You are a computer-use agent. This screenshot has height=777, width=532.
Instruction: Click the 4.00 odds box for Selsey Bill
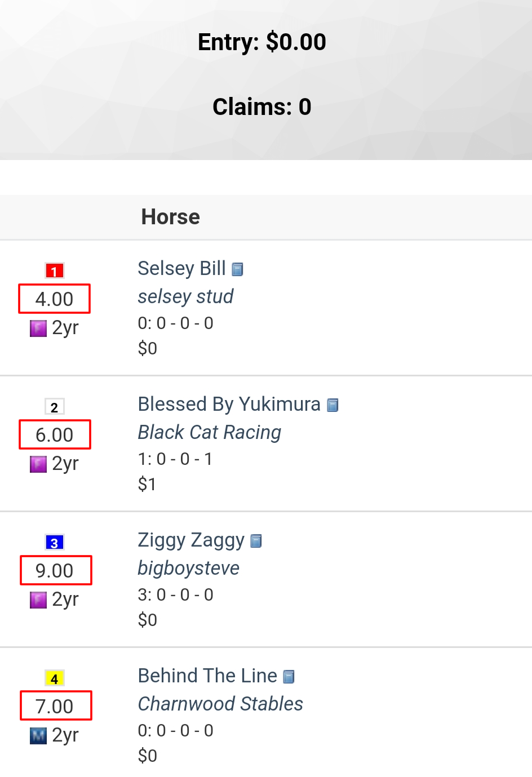click(x=55, y=299)
